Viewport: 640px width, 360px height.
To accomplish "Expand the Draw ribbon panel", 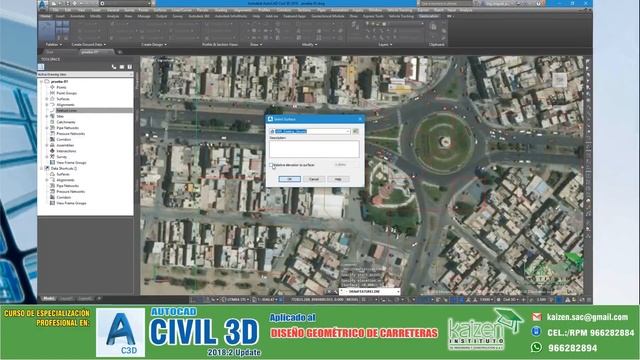I will pos(256,44).
